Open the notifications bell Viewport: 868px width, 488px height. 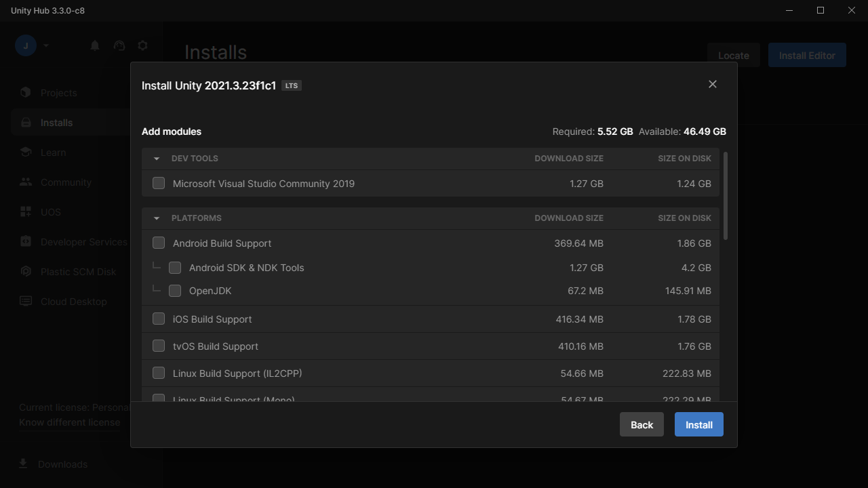coord(95,45)
